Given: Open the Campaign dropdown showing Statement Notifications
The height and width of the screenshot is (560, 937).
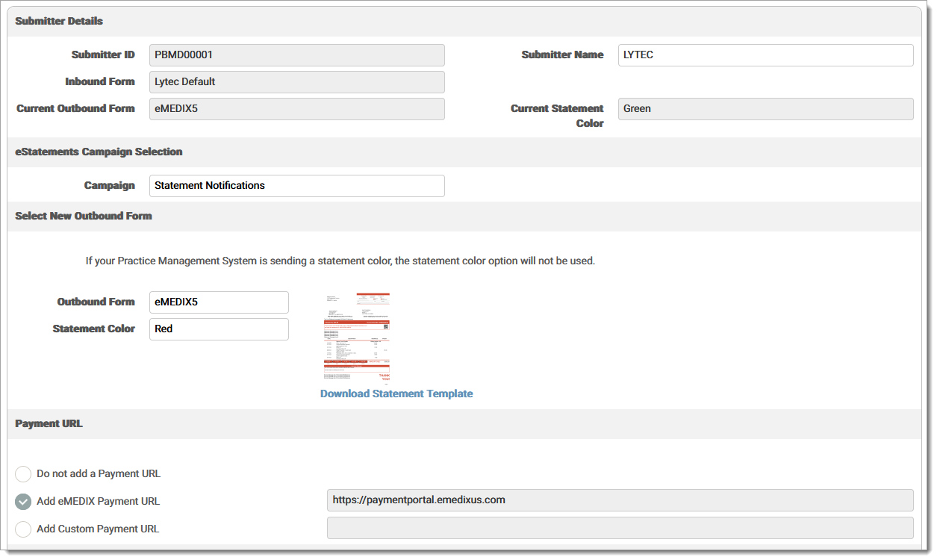Looking at the screenshot, I should pos(296,186).
